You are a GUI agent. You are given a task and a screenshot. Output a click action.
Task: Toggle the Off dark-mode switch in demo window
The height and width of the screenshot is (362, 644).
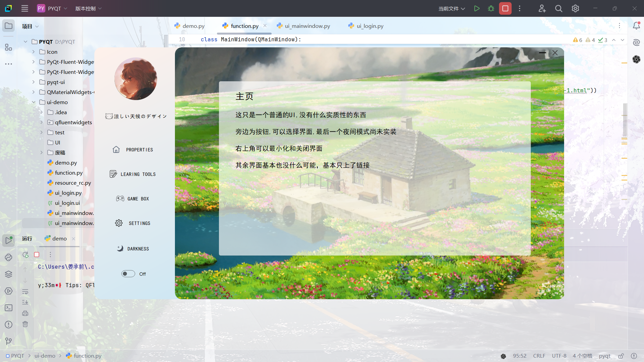(128, 274)
